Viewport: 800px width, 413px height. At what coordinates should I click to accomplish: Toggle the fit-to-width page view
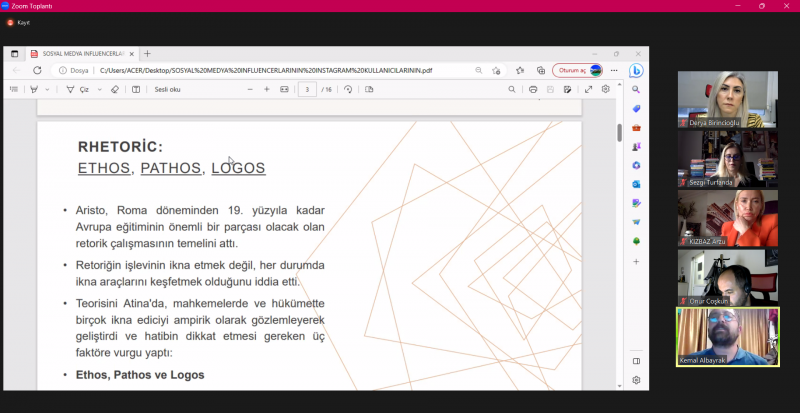coord(285,89)
